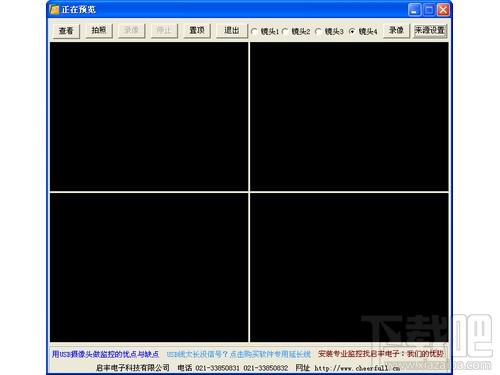Click the company name 启丰电子科技有限公司
The width and height of the screenshot is (500, 375).
[x=133, y=368]
